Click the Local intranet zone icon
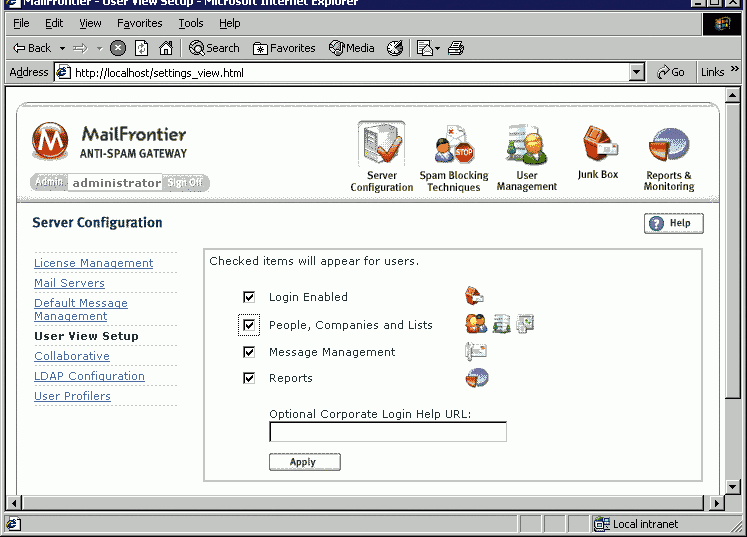 click(x=602, y=524)
